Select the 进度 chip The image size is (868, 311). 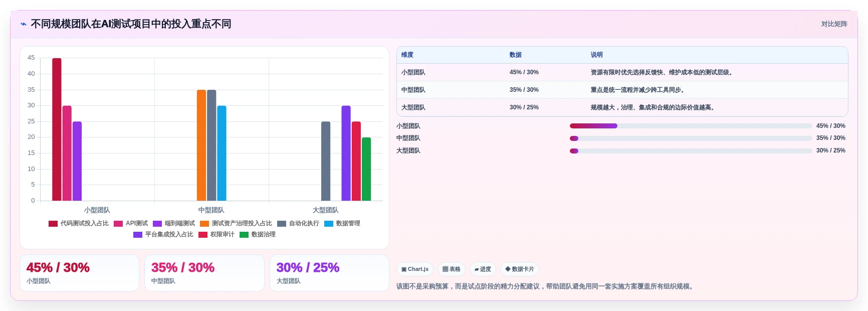483,269
